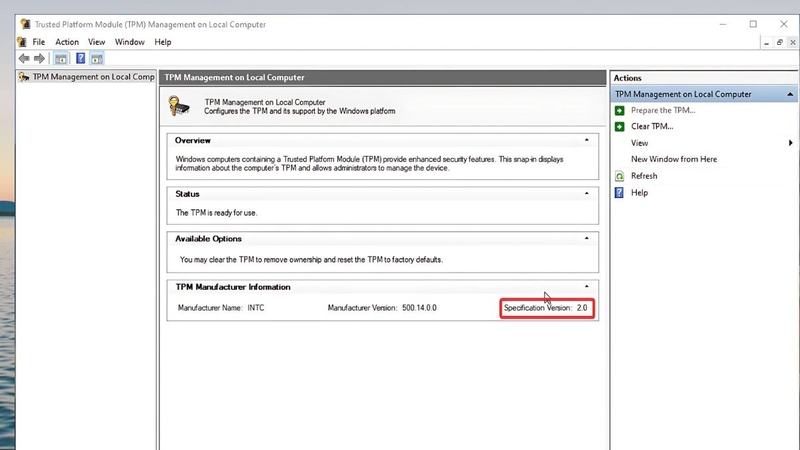Collapse the Available Options section

point(587,238)
